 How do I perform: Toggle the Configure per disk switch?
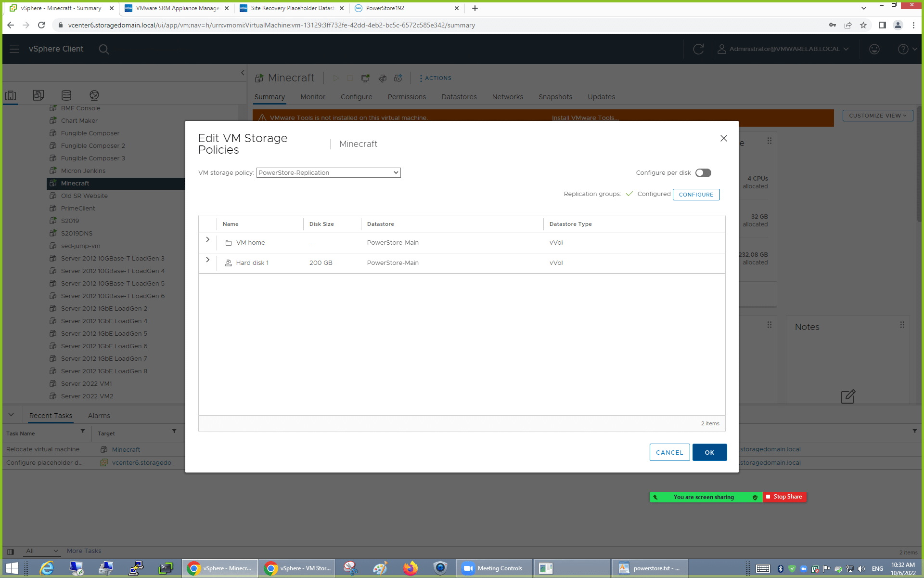(x=703, y=173)
